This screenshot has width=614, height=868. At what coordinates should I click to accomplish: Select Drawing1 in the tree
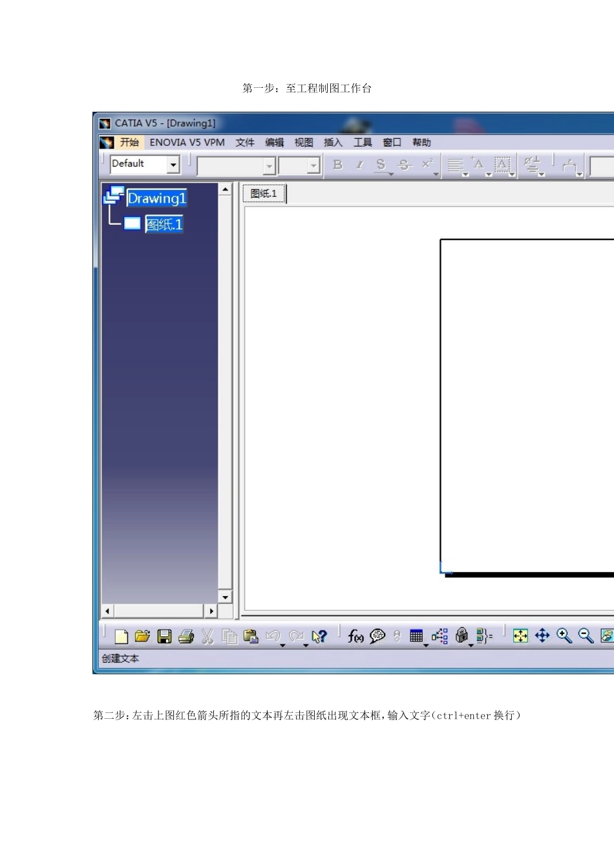(x=157, y=198)
